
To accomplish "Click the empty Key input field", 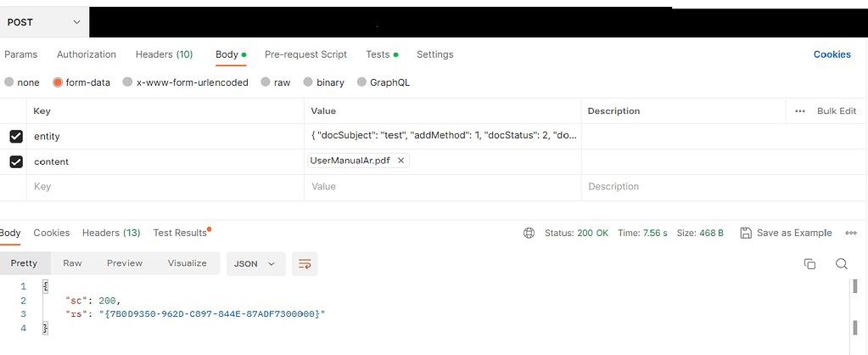I will (161, 187).
